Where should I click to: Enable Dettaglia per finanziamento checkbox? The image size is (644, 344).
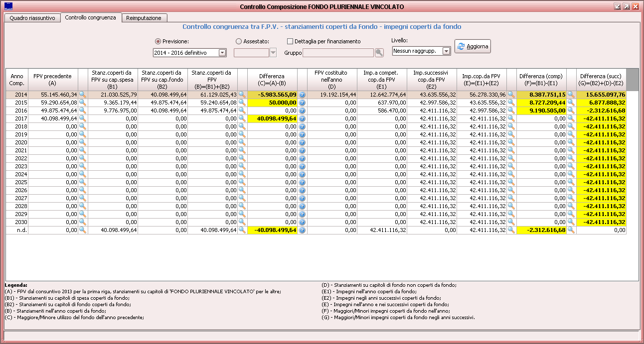(291, 42)
